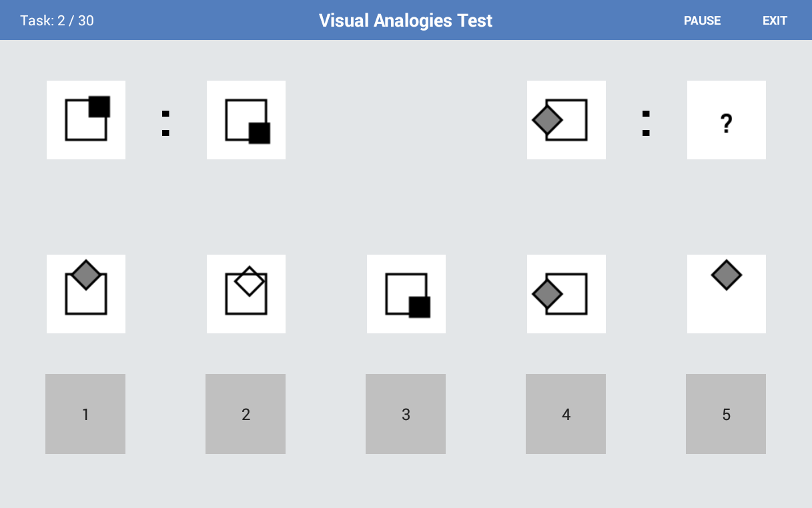Click option image with outlined diamond inside square
The height and width of the screenshot is (508, 812).
tap(246, 294)
